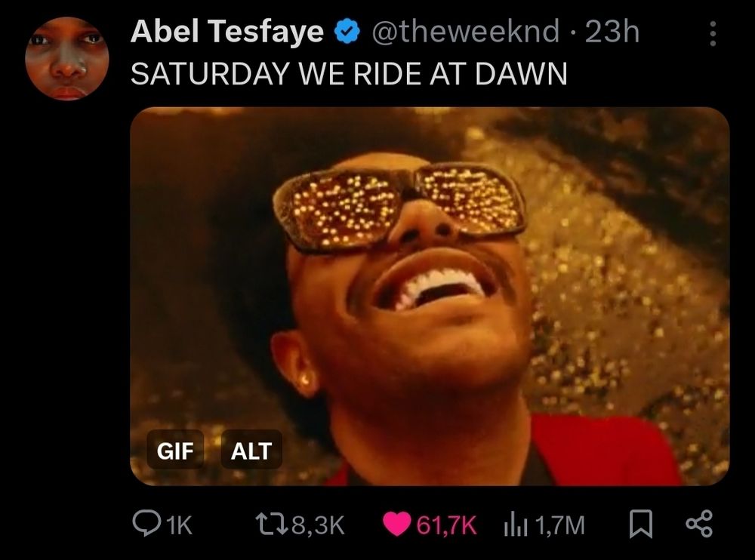755x560 pixels.
Task: Click the 8,3K reposts count
Action: click(319, 525)
